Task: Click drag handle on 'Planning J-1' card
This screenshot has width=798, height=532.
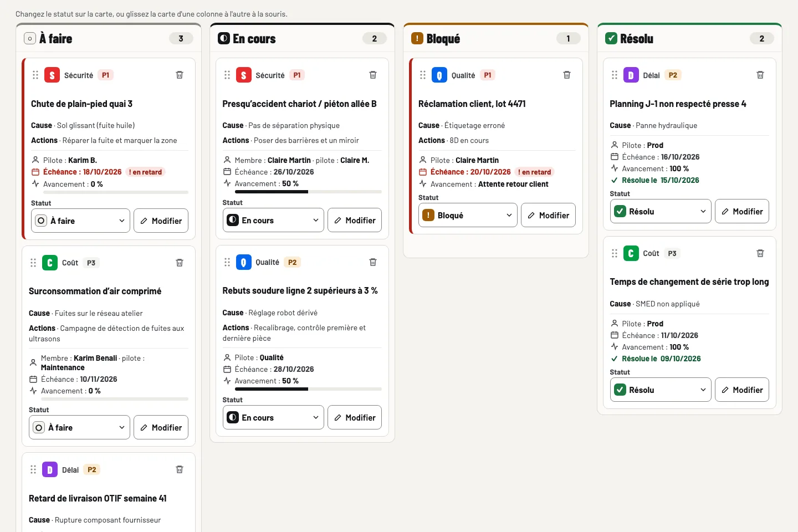Action: 615,75
